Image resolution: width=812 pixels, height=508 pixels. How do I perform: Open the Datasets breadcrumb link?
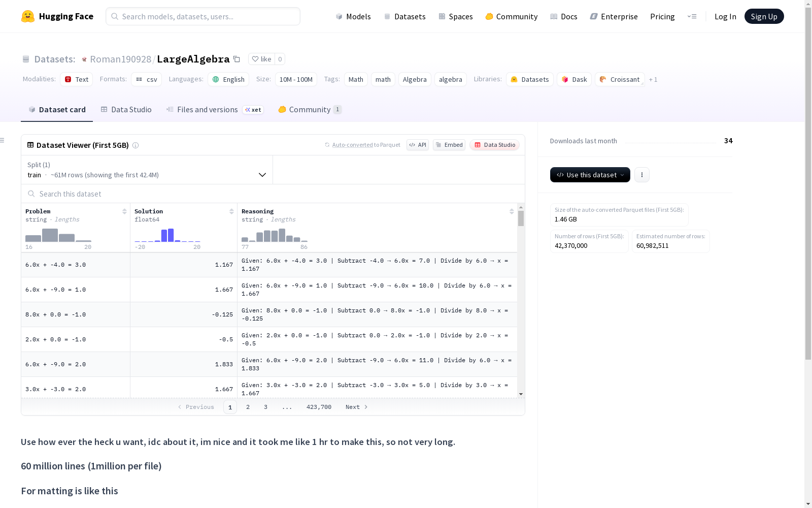55,59
